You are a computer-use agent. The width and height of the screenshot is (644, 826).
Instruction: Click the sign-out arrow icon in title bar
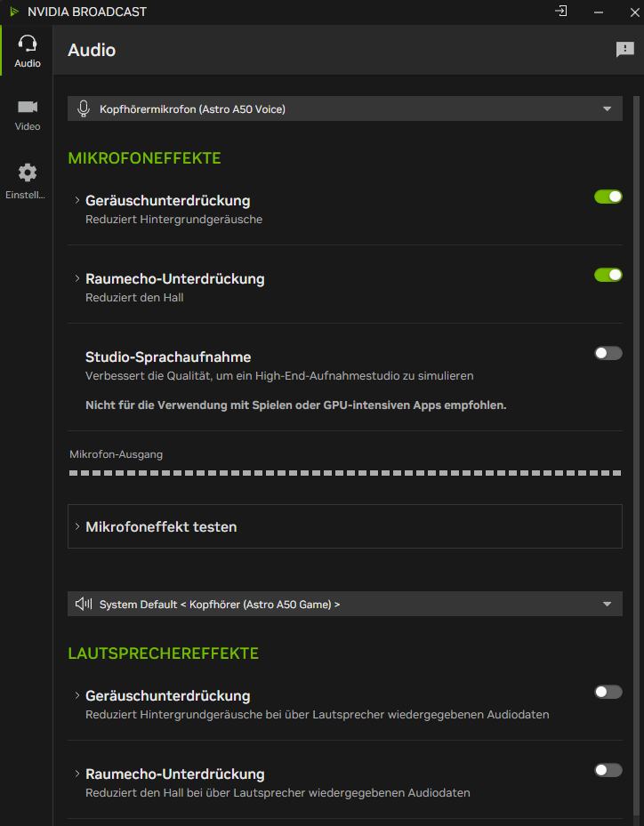561,11
